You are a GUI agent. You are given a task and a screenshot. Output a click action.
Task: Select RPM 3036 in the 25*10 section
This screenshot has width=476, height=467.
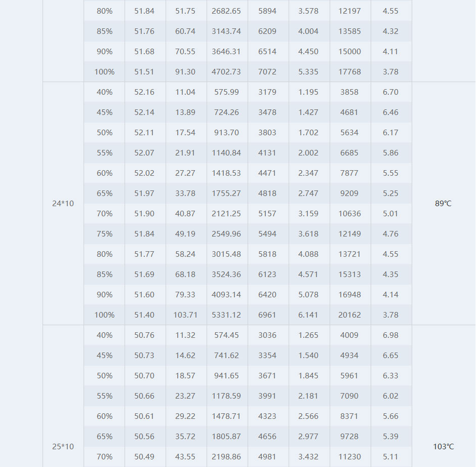(267, 335)
